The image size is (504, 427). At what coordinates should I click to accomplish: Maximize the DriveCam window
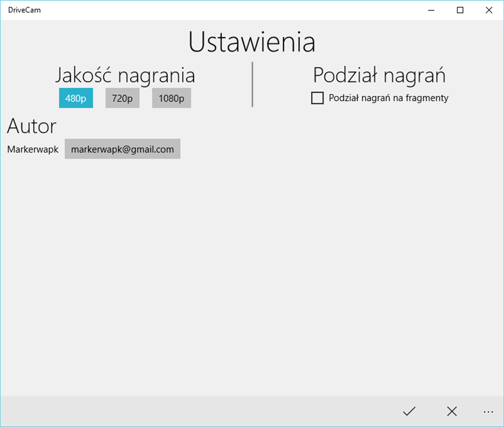point(460,10)
